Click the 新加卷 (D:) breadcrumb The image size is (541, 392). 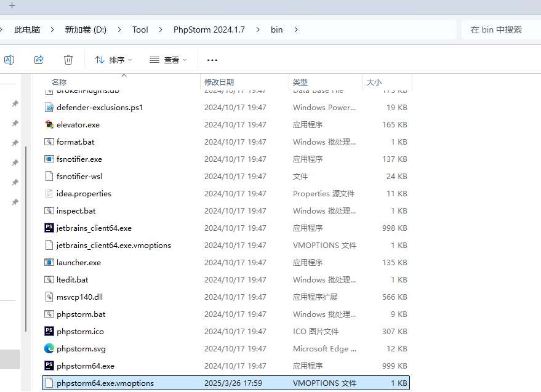coord(86,30)
